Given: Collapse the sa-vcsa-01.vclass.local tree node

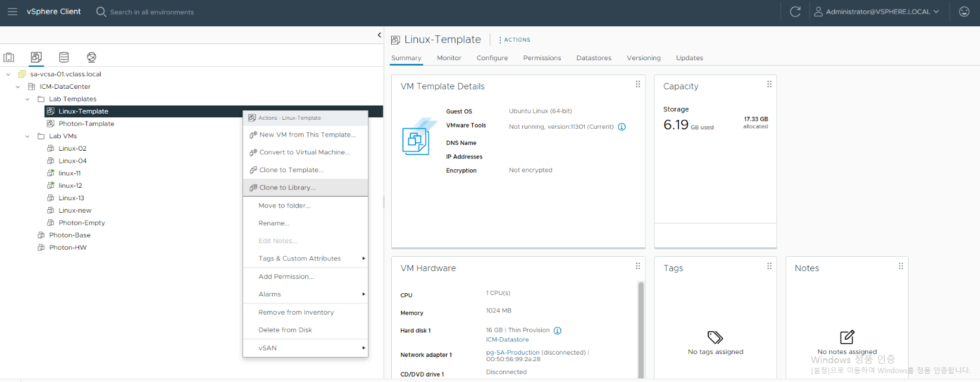Looking at the screenshot, I should pos(8,74).
